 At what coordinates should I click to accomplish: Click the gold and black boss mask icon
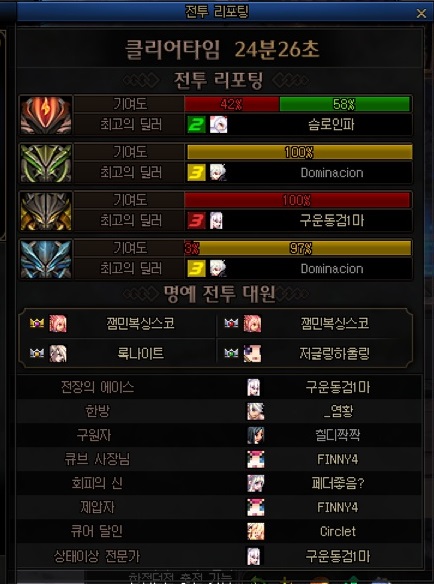pos(46,211)
